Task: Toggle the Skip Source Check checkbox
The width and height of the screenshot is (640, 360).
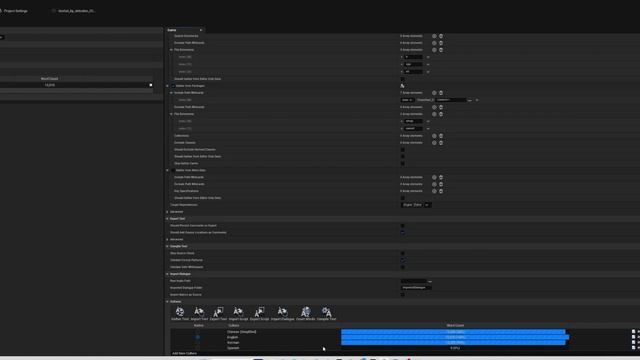Action: (402, 253)
